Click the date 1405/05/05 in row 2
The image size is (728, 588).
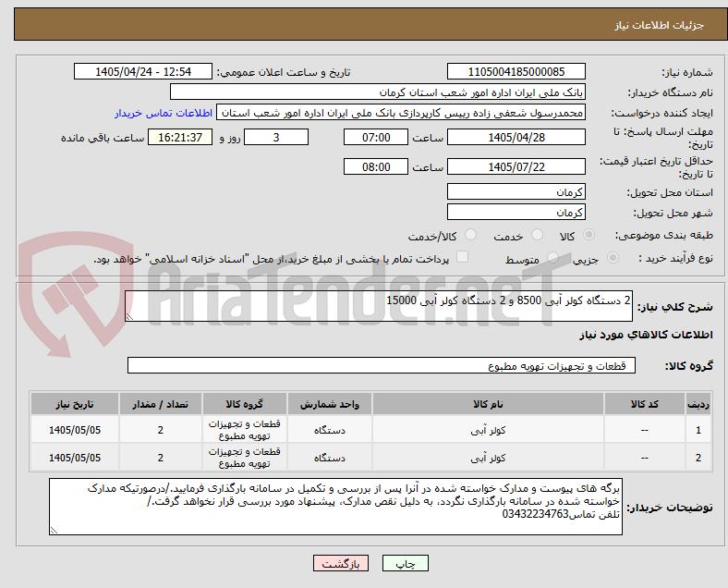coord(75,458)
